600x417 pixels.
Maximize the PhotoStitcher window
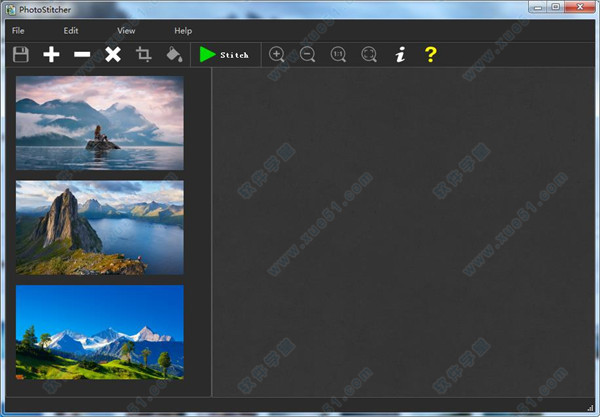(x=556, y=7)
